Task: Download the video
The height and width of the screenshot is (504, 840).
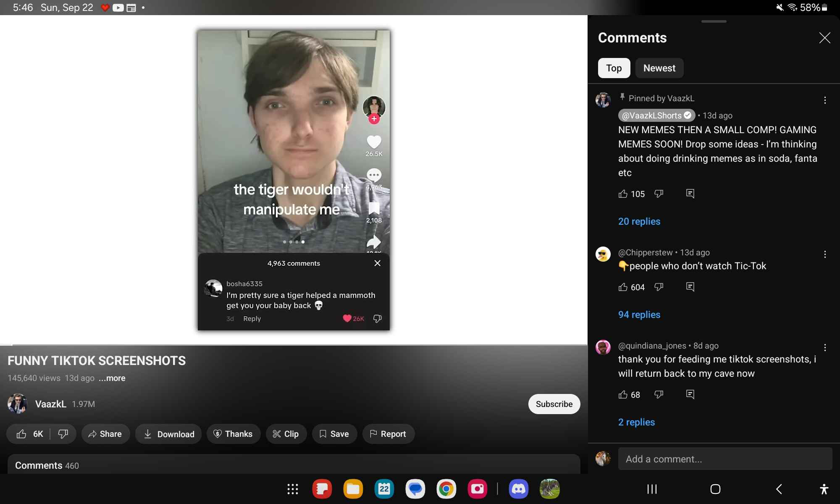Action: (x=168, y=434)
